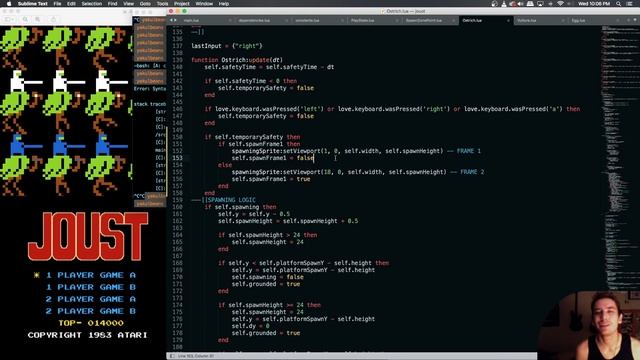Click line number 139 in the gutter
The height and width of the screenshot is (360, 640).
(178, 60)
